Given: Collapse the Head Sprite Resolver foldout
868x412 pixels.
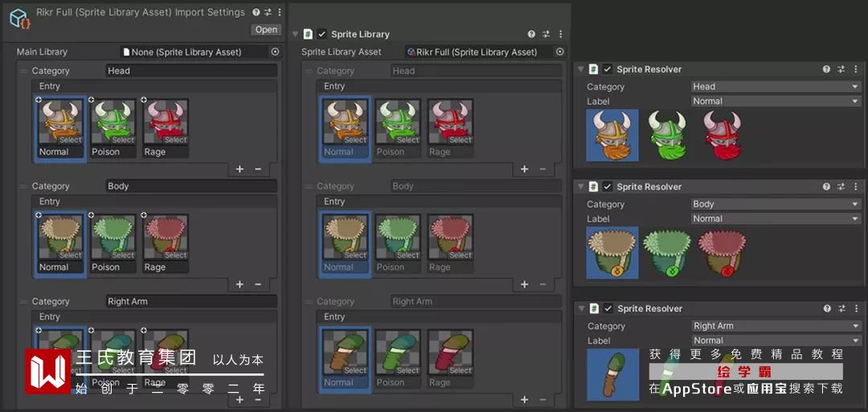Looking at the screenshot, I should coord(581,69).
